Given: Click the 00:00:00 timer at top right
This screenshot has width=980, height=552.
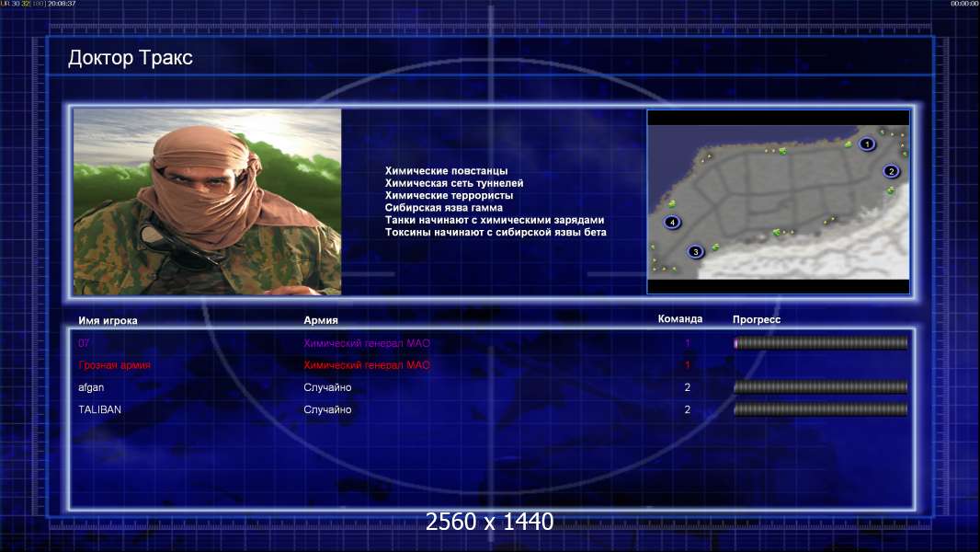Looking at the screenshot, I should 964,4.
